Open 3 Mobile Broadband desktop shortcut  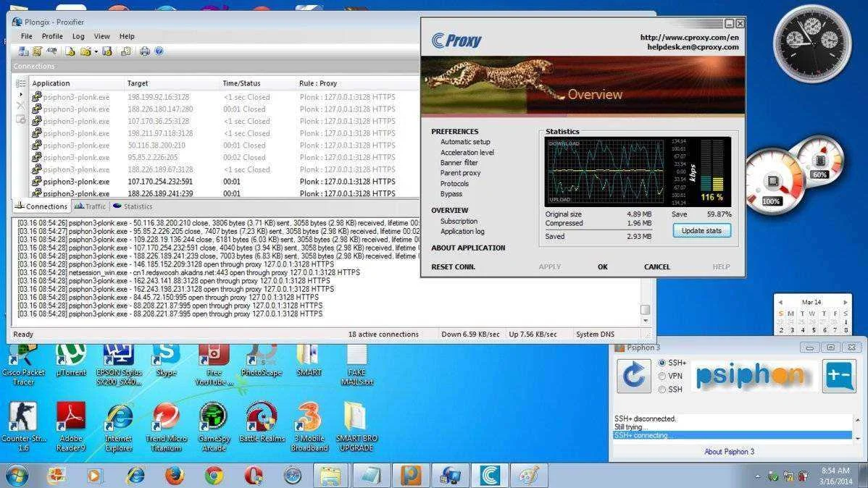309,427
